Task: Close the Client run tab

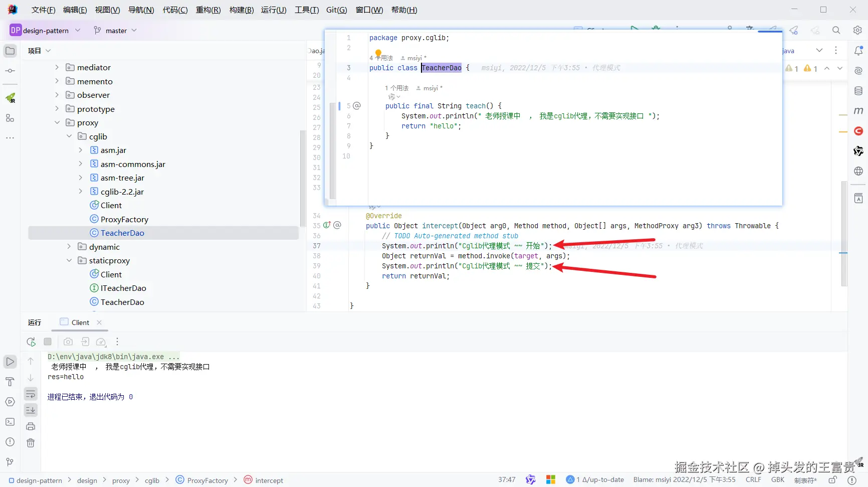Action: coord(99,322)
